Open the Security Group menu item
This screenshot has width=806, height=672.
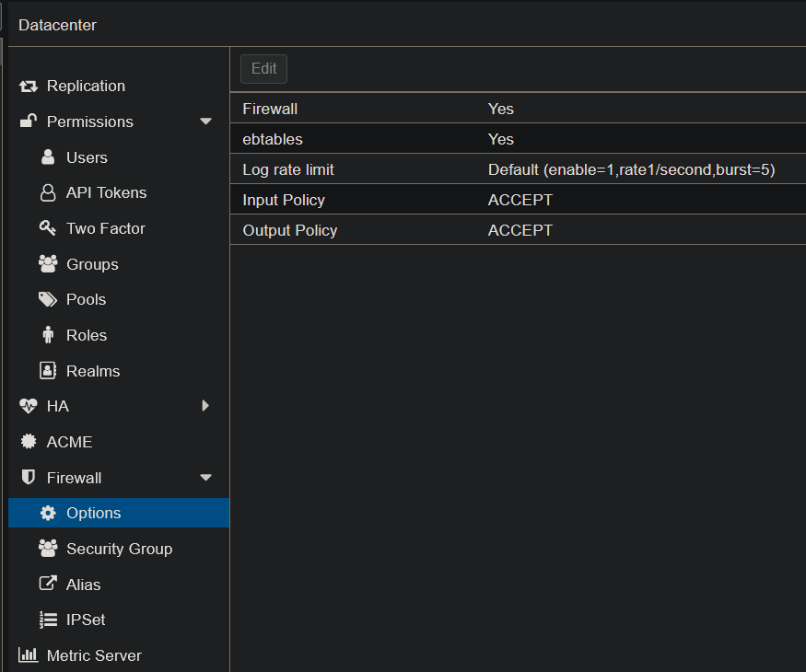point(119,549)
